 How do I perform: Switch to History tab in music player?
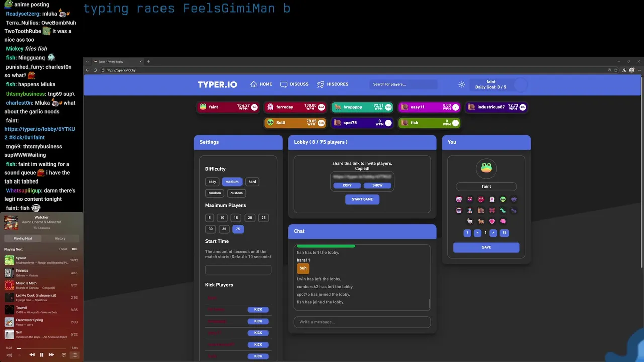(60, 238)
